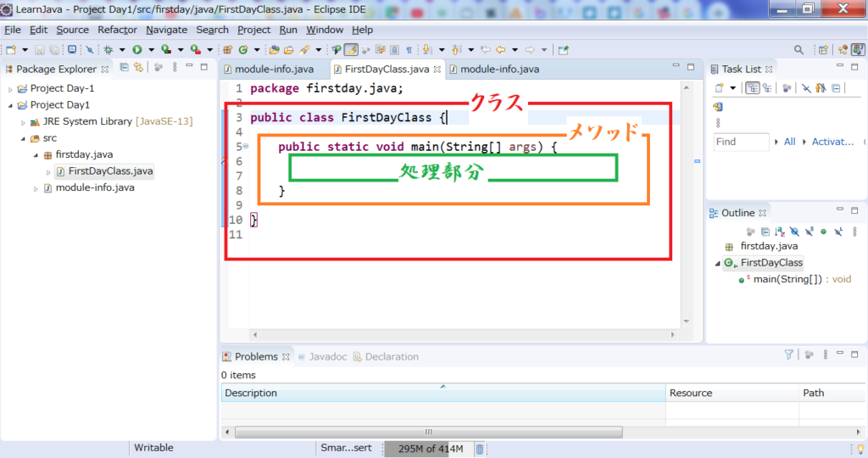Image resolution: width=868 pixels, height=458 pixels.
Task: Expand JRE System Library node
Action: point(23,122)
